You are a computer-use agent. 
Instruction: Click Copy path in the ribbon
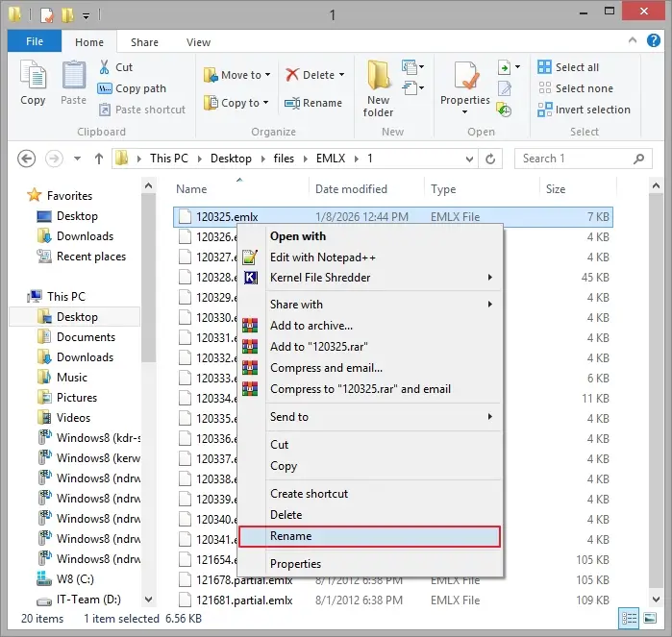(x=132, y=88)
